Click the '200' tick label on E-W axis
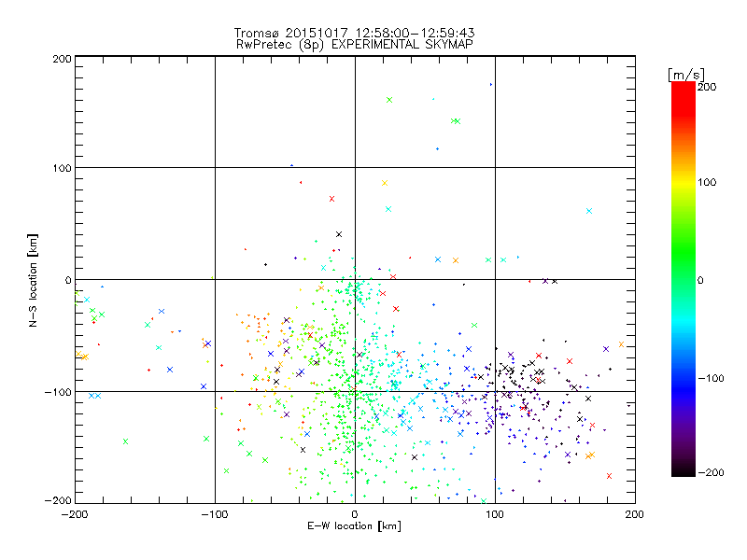Screen dimensions: 747x560 [x=635, y=514]
